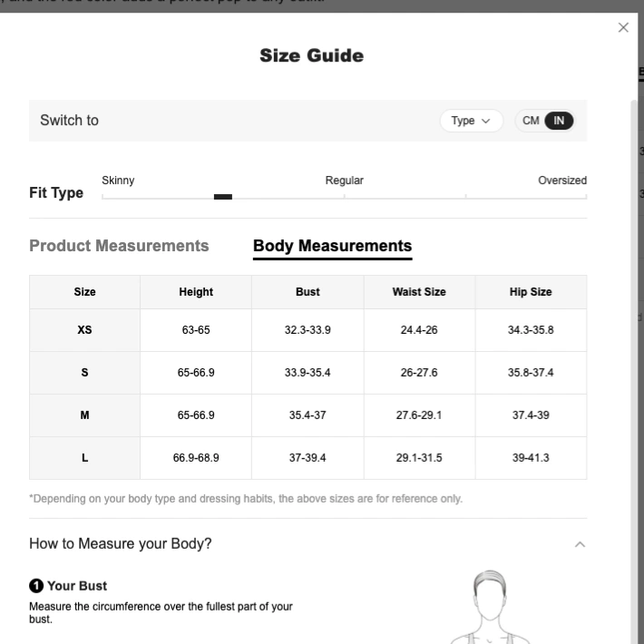Click the Type dropdown chevron arrow

tap(486, 121)
